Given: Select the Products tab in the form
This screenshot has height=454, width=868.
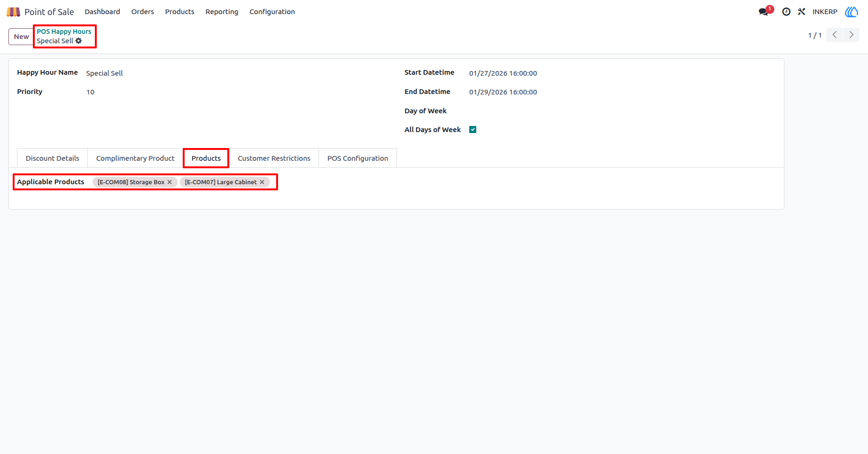Looking at the screenshot, I should [206, 158].
